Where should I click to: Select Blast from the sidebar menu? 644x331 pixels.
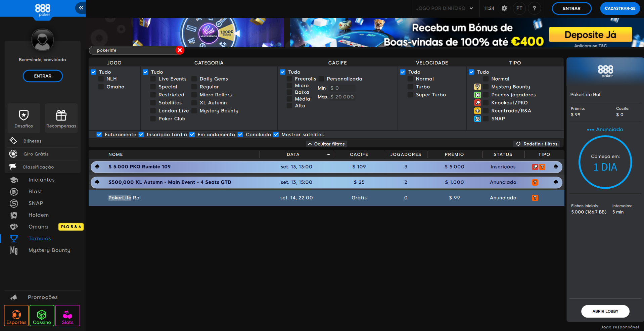(35, 192)
